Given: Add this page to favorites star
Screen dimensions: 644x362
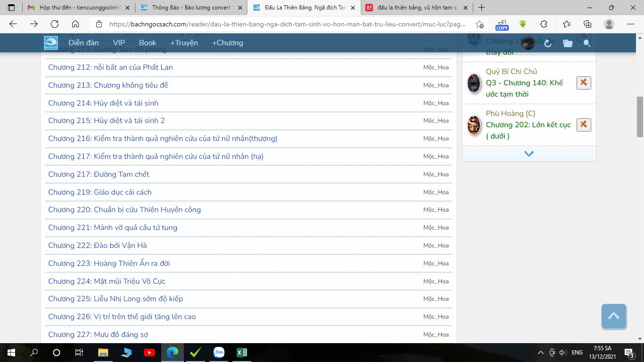Looking at the screenshot, I should click(x=479, y=24).
